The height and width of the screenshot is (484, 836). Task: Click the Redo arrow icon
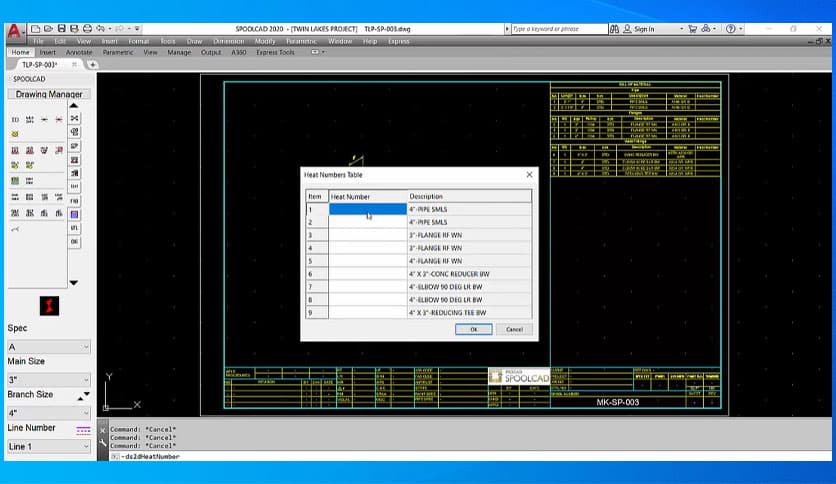click(x=120, y=29)
